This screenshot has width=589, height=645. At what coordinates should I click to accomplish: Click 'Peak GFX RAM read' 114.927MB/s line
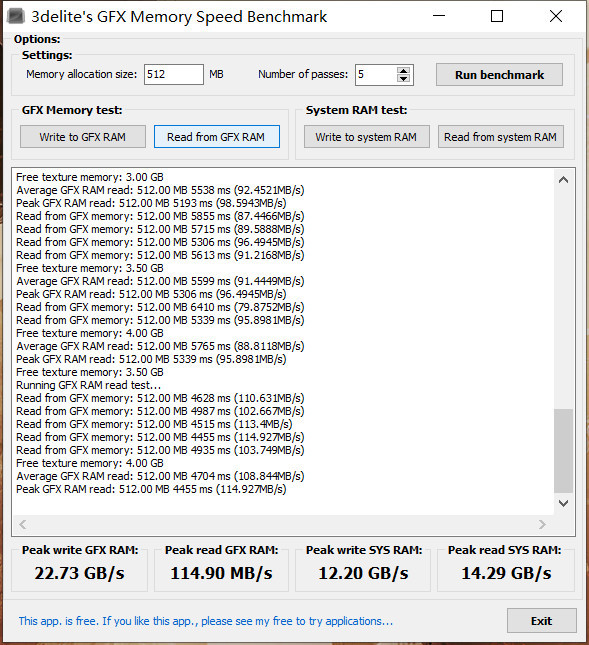151,489
